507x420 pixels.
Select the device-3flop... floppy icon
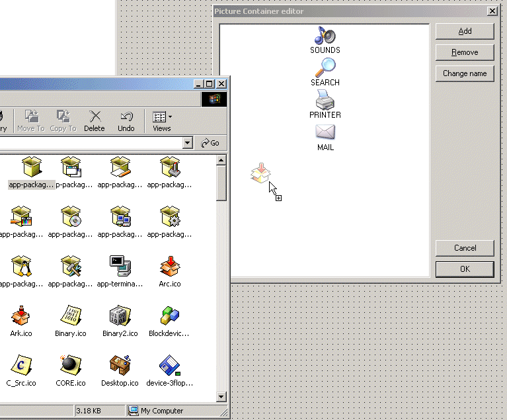pos(170,365)
